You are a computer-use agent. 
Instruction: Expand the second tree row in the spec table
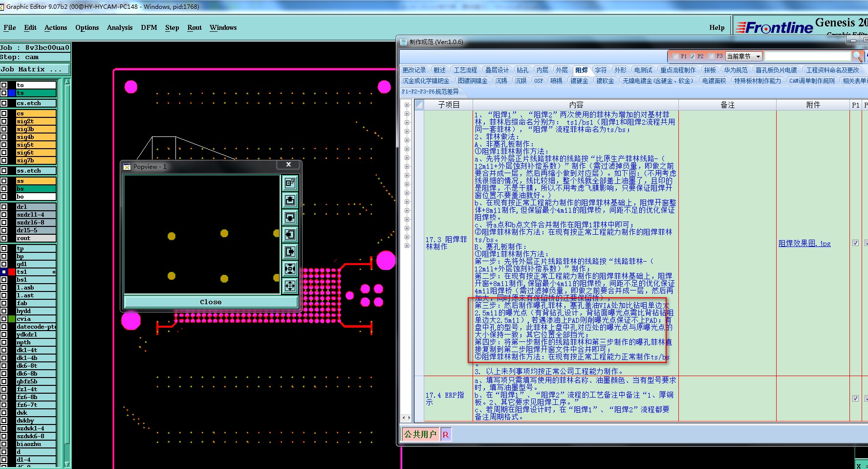coord(407,113)
